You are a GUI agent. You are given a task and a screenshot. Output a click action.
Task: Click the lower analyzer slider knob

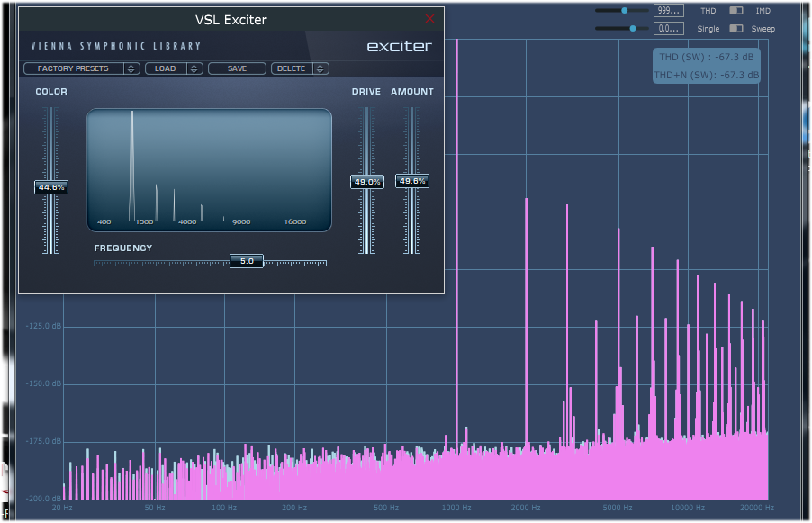pos(633,29)
